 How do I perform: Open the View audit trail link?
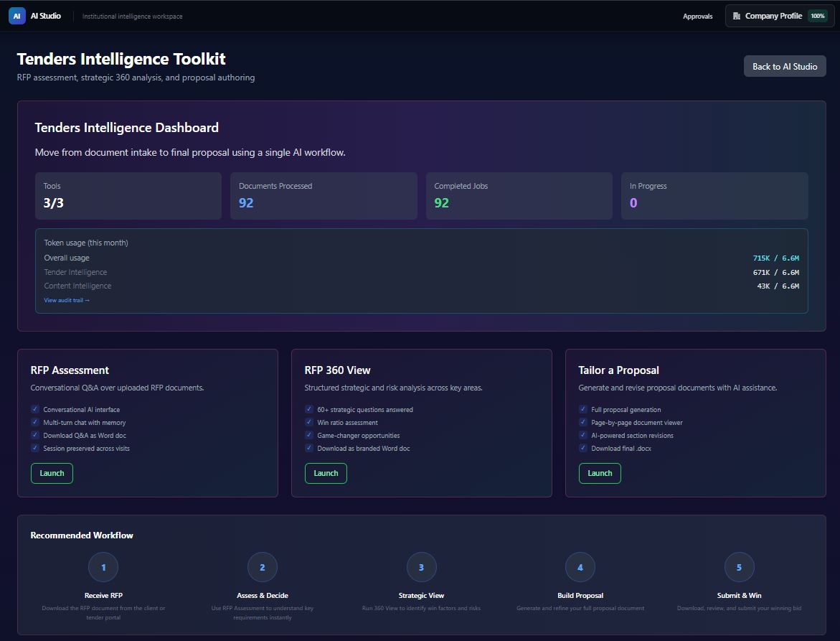67,300
